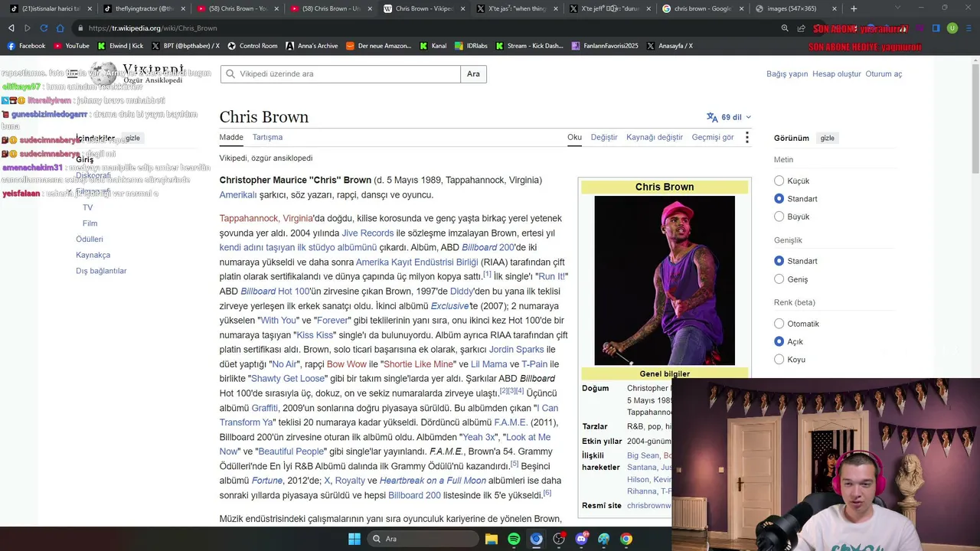Open the YouTube bookmark

click(x=71, y=46)
